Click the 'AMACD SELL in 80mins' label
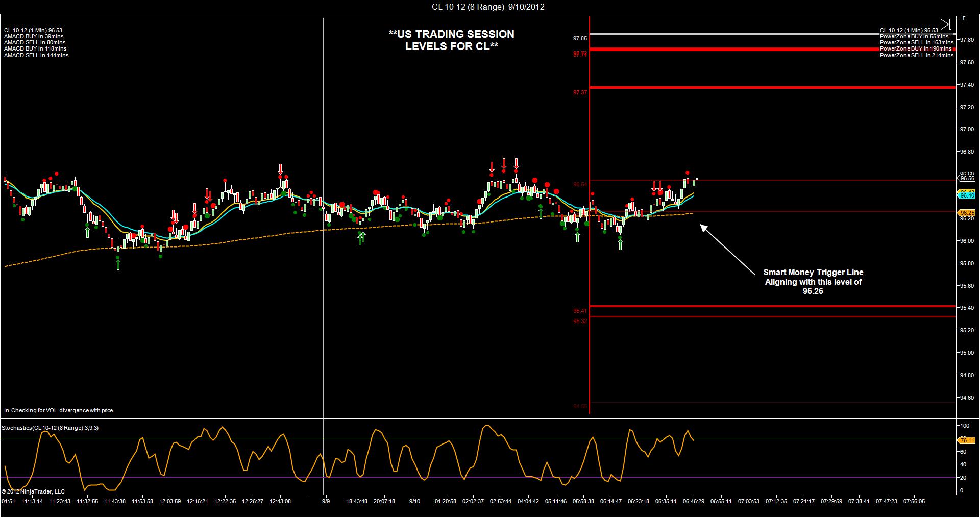Image resolution: width=980 pixels, height=518 pixels. point(35,43)
